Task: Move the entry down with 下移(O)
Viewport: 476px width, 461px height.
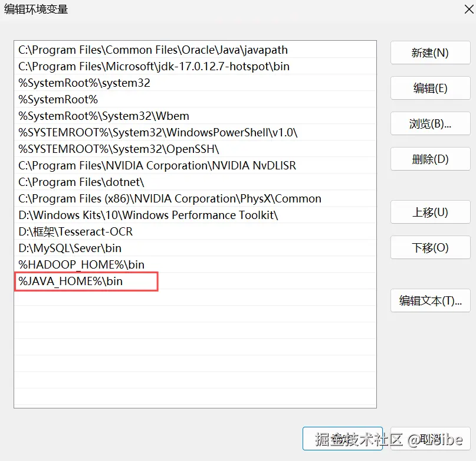Action: click(430, 247)
